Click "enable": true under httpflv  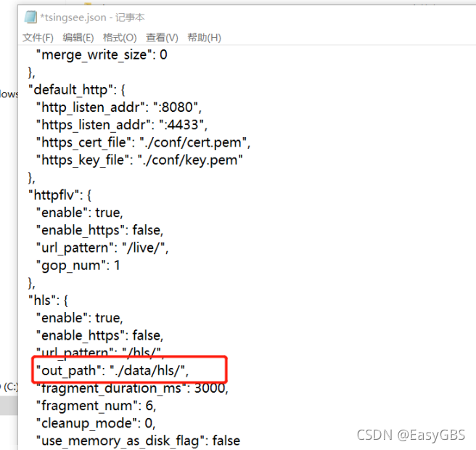coord(80,213)
